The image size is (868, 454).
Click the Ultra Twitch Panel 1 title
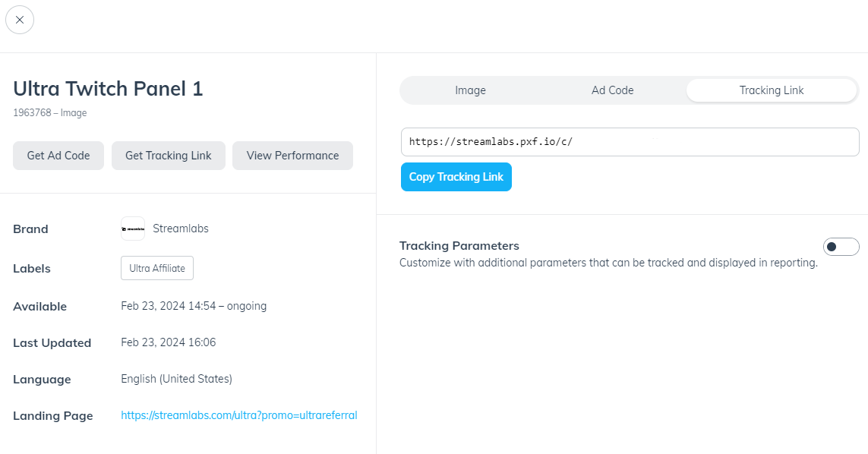[x=108, y=89]
